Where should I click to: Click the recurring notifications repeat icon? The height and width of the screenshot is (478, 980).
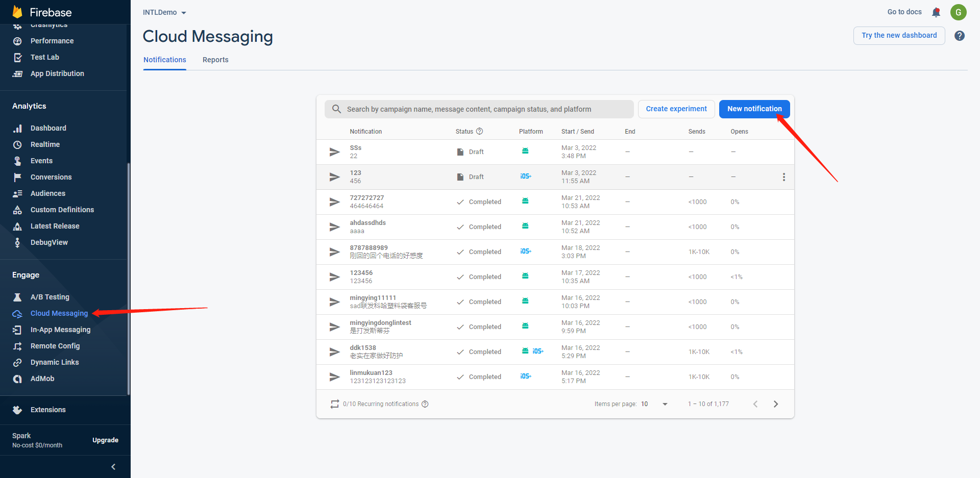[334, 404]
